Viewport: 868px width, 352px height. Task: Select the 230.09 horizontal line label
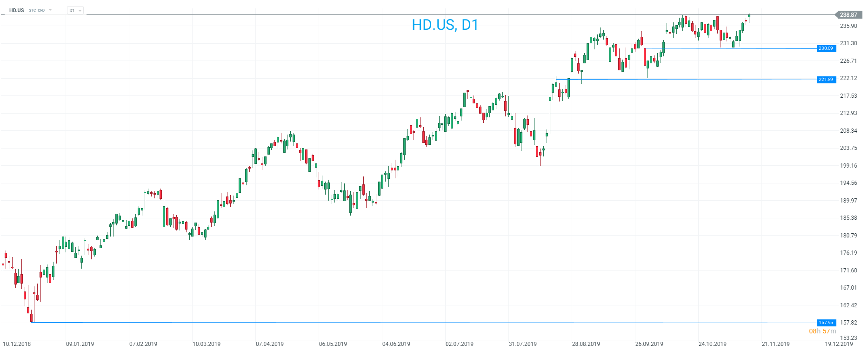(x=826, y=48)
